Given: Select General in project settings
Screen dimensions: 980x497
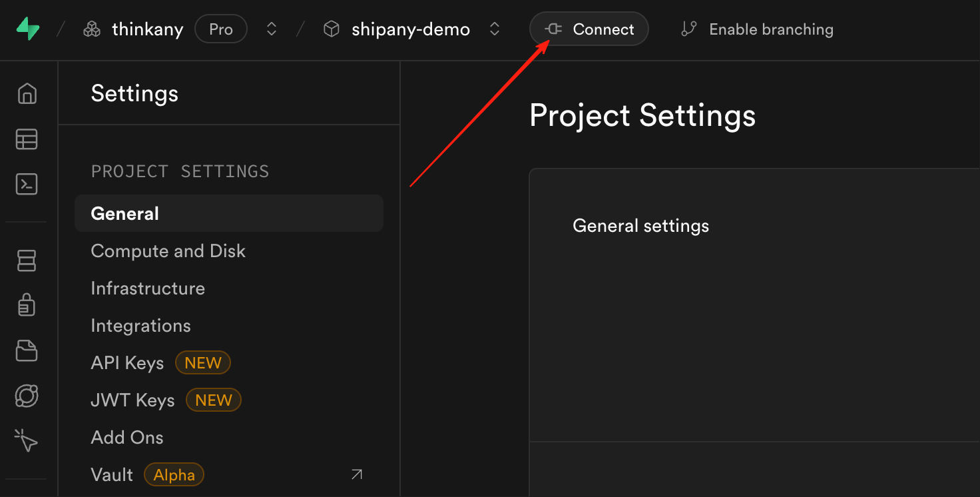Looking at the screenshot, I should coord(125,214).
